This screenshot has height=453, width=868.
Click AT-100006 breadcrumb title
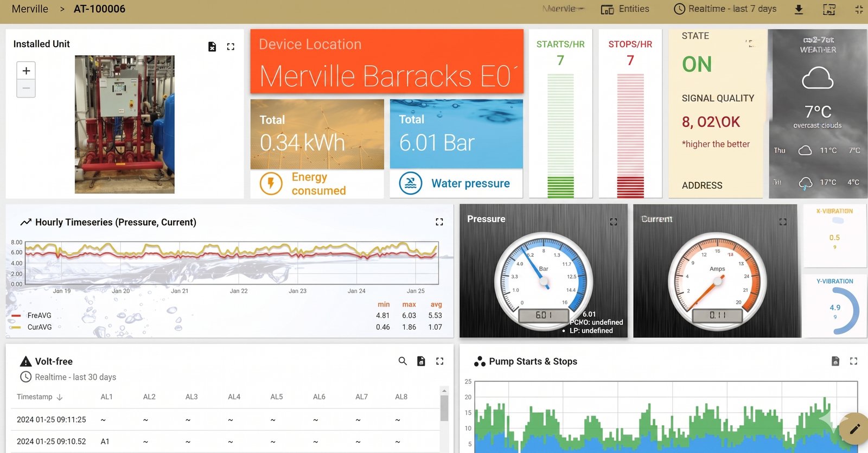(x=99, y=9)
